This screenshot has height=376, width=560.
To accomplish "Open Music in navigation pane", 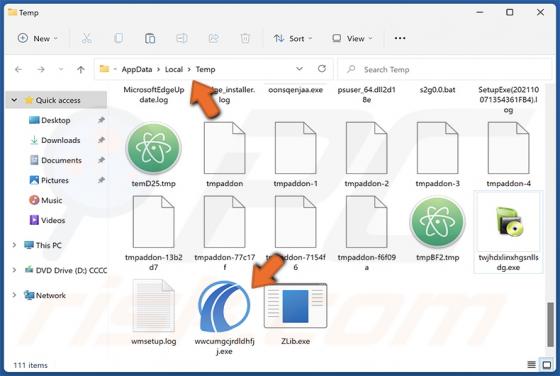I will 51,200.
